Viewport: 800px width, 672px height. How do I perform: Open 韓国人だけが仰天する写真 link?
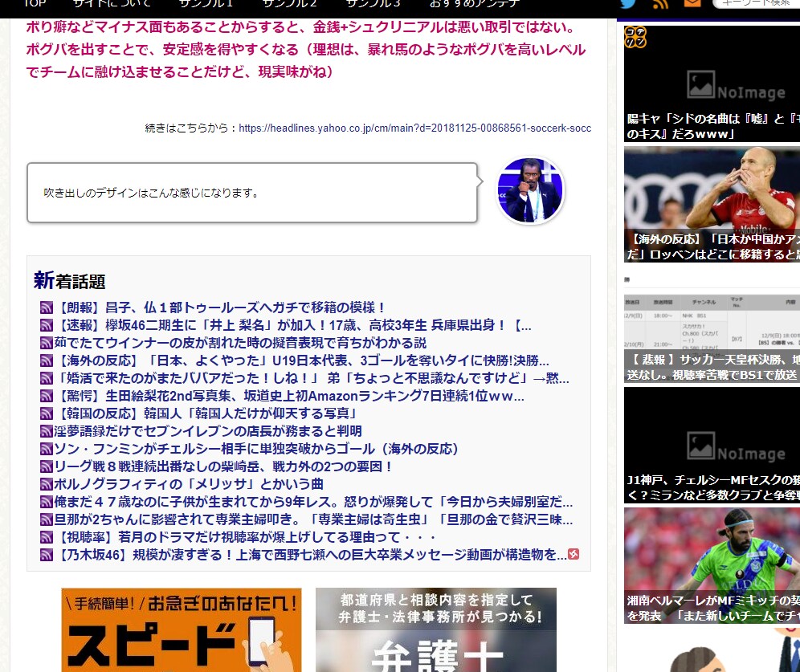tap(206, 413)
